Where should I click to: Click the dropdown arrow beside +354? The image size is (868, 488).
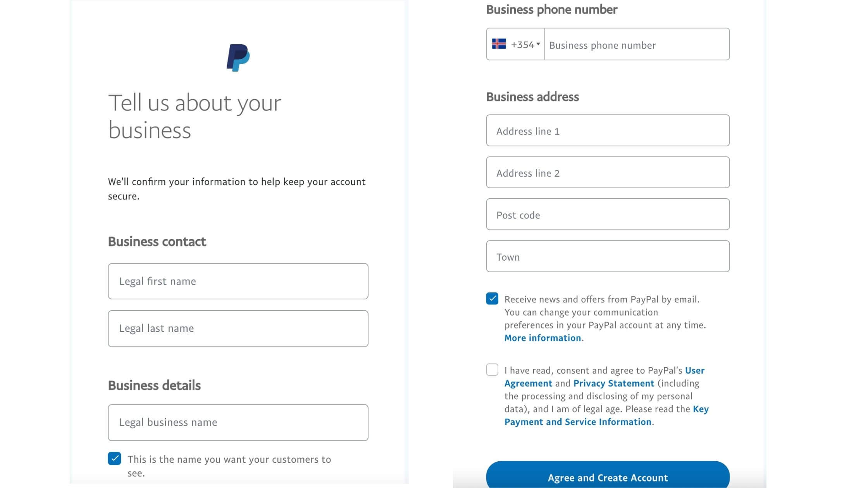coord(538,44)
